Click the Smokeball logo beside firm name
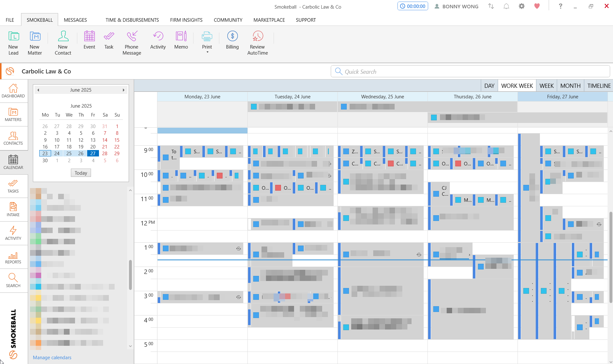613x364 pixels. (x=10, y=71)
